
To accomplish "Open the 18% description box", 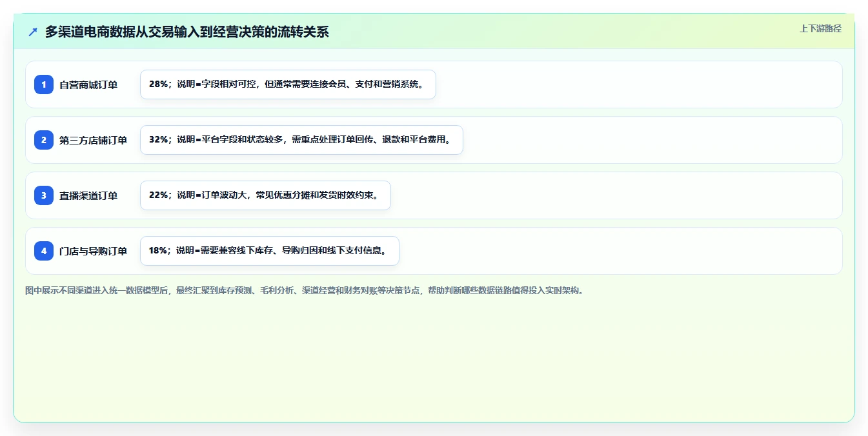I will point(270,251).
